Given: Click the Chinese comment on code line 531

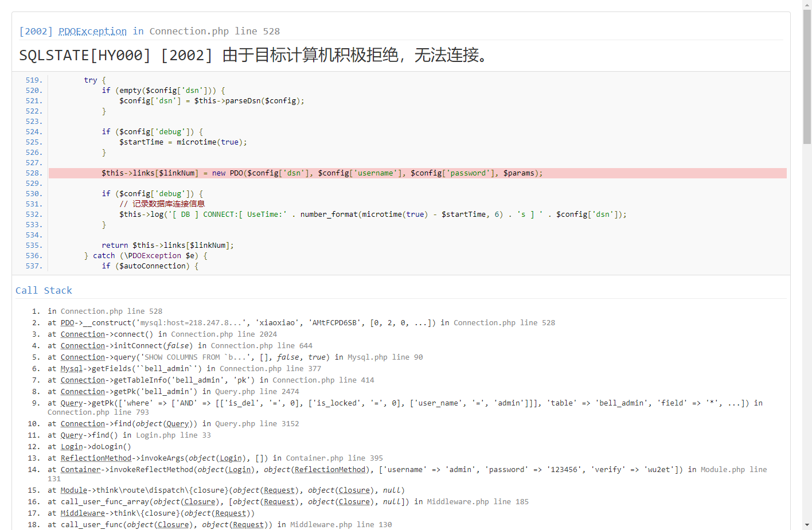Looking at the screenshot, I should (169, 204).
